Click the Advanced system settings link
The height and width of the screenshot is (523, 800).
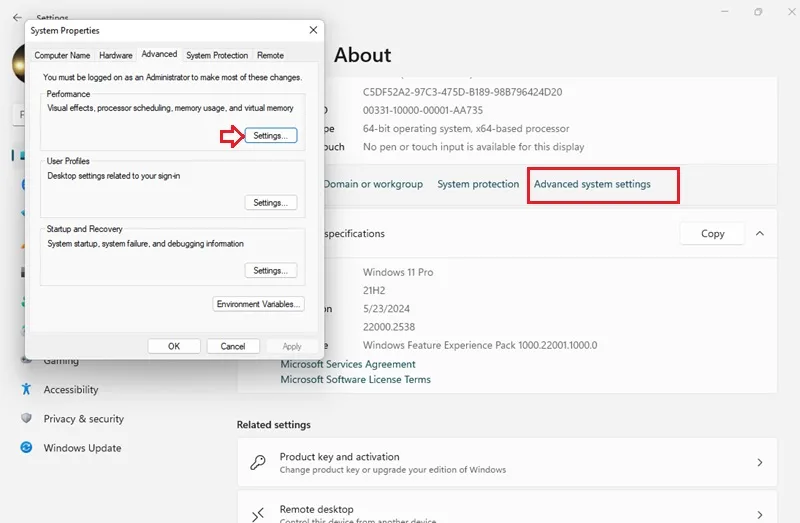592,184
